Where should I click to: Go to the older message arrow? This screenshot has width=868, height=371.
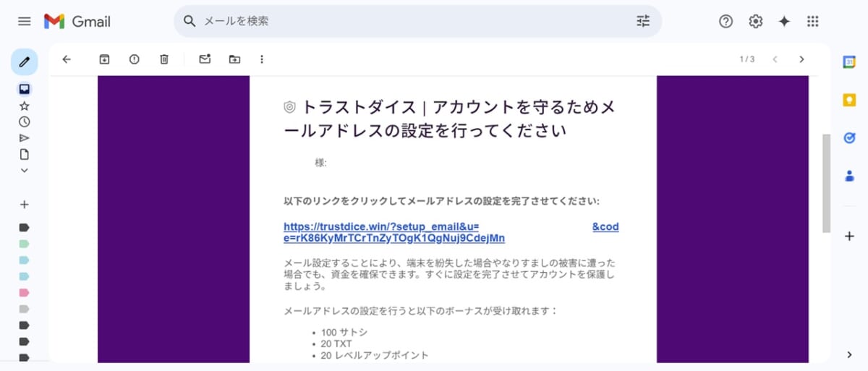coord(801,59)
